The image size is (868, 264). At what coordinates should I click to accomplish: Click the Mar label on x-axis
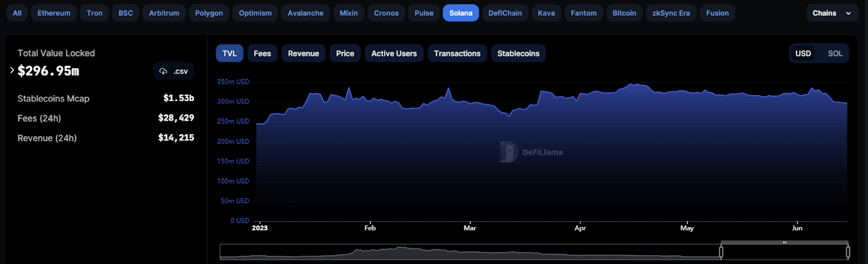470,228
